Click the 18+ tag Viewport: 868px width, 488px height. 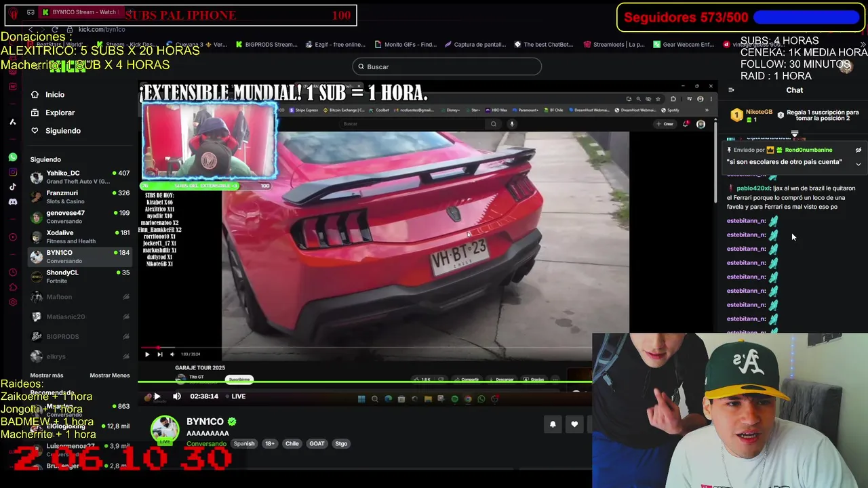(270, 444)
